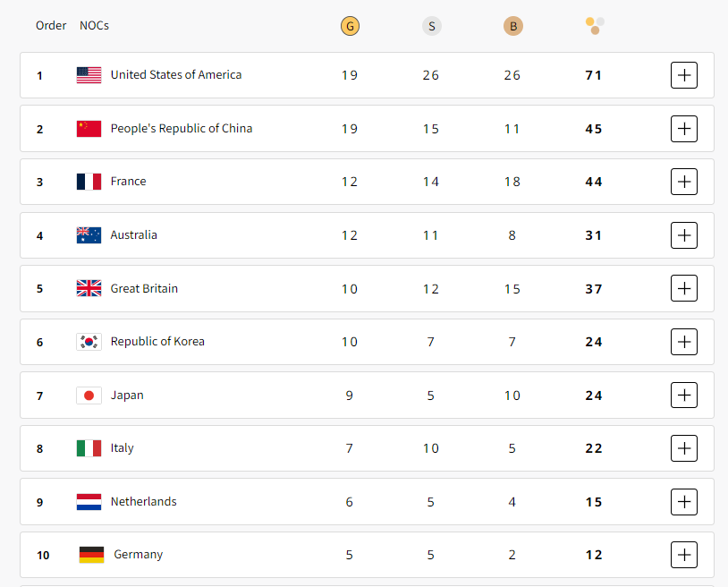728x587 pixels.
Task: Expand the France medal details
Action: pos(683,182)
